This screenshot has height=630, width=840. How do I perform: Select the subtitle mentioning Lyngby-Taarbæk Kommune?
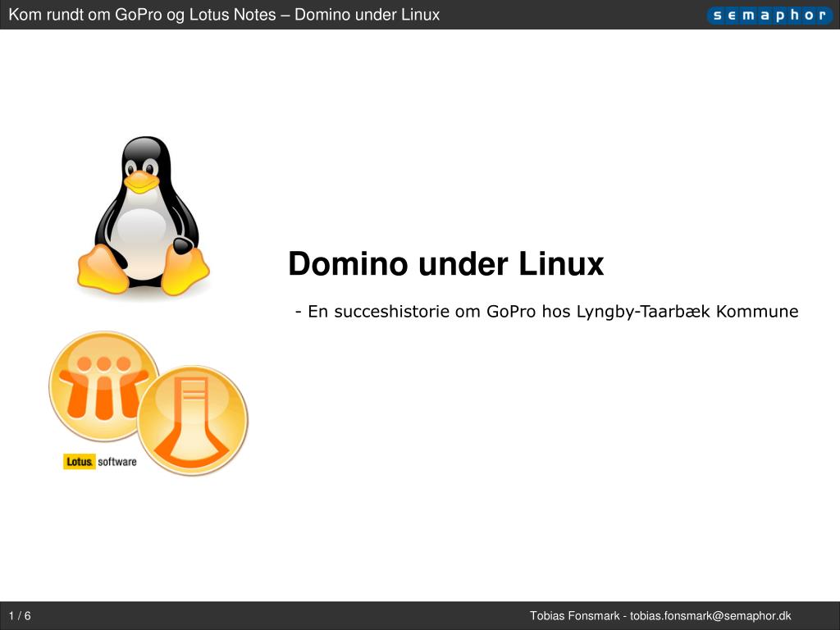(x=546, y=311)
